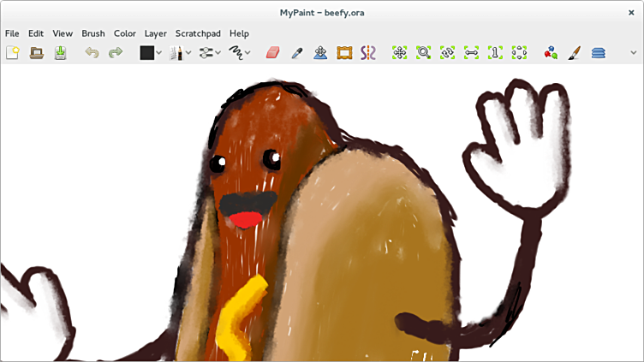The image size is (644, 362).
Task: Click the black current color swatch
Action: point(146,53)
